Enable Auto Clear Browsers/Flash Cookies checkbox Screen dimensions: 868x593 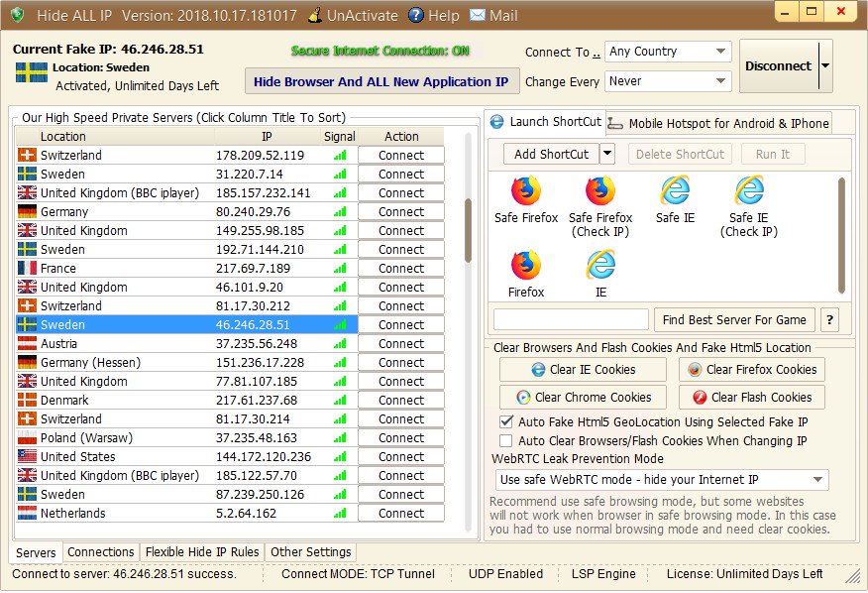[506, 440]
